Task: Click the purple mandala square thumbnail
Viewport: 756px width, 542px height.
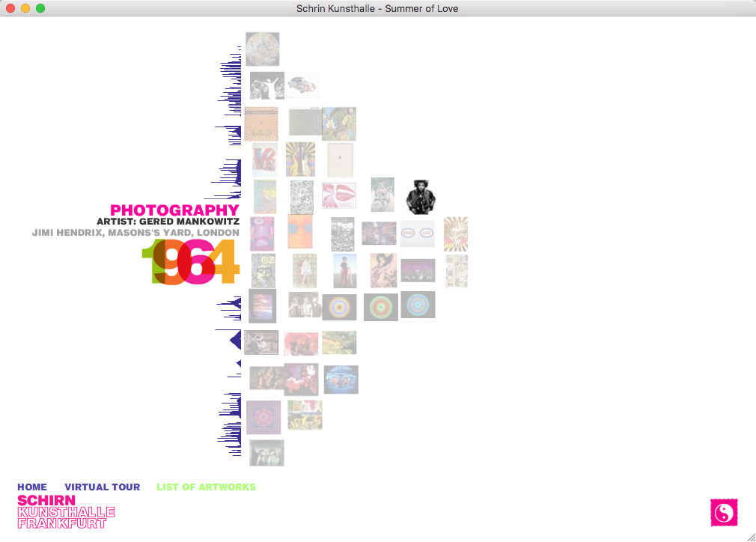Action: pos(263,417)
